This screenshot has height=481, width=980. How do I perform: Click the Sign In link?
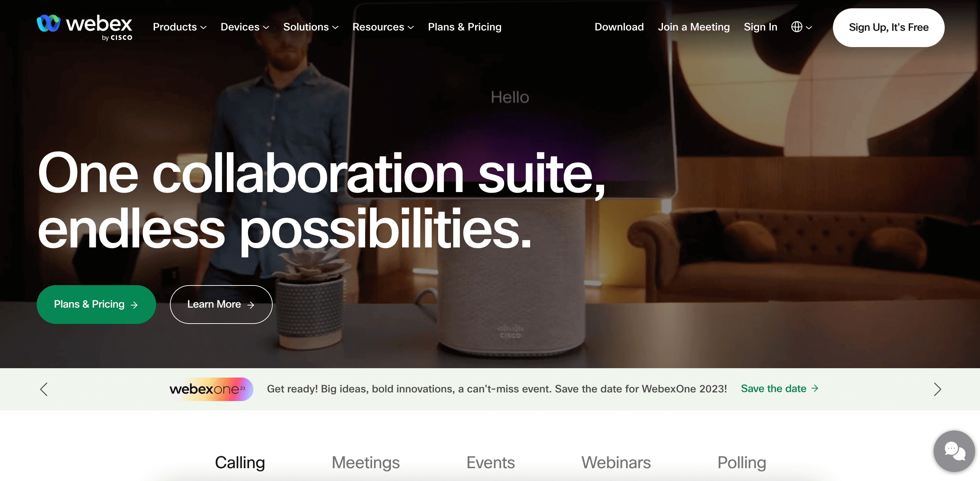[x=760, y=27]
